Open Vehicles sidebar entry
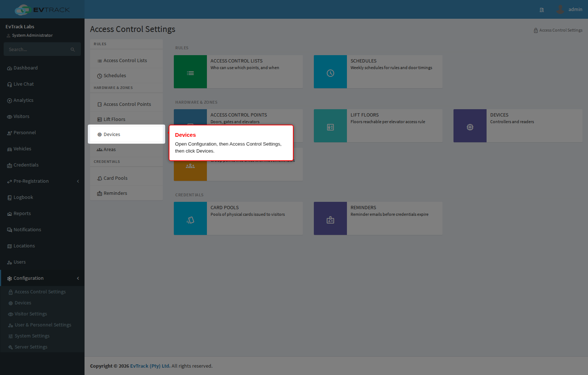Screen dimensions: 588x375 click(x=42, y=149)
